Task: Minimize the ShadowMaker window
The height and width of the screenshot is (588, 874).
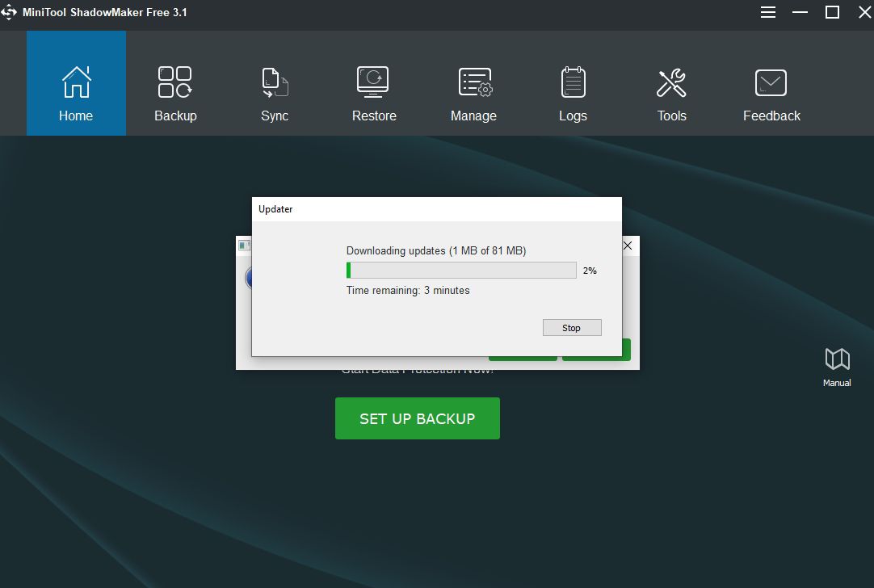Action: click(x=800, y=12)
